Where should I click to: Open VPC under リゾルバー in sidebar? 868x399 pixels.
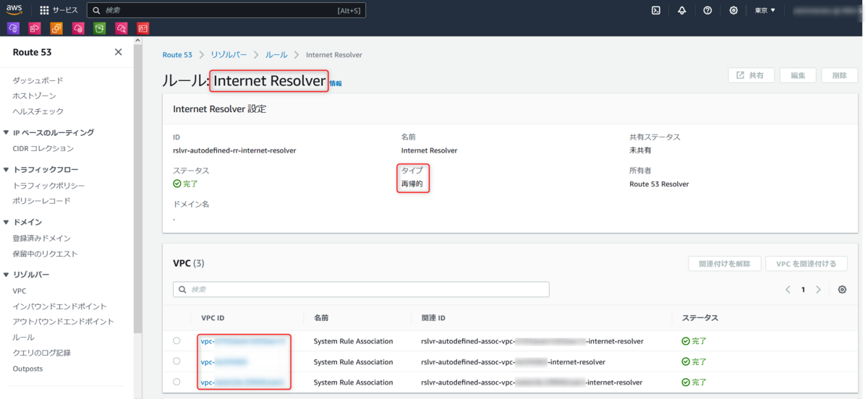pos(20,291)
